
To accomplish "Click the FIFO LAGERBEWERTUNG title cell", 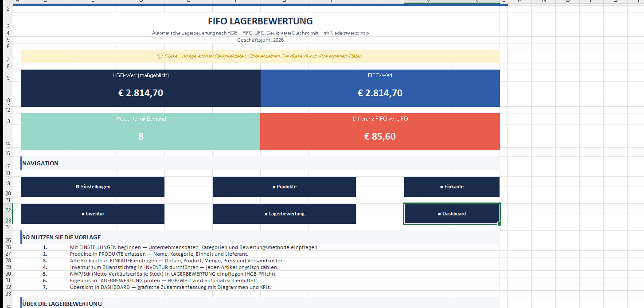I will click(260, 21).
